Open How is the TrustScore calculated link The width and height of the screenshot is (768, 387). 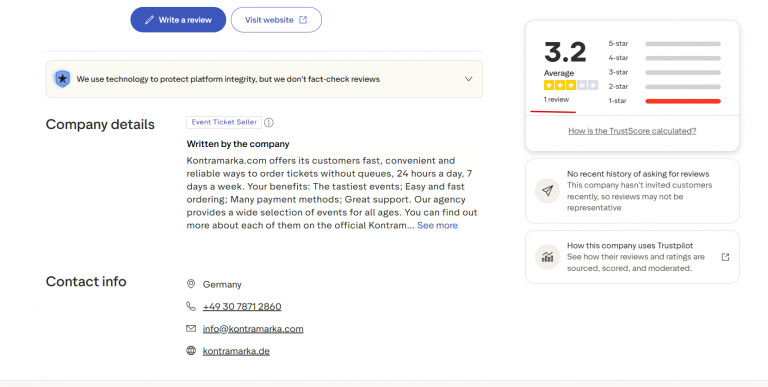click(x=632, y=131)
